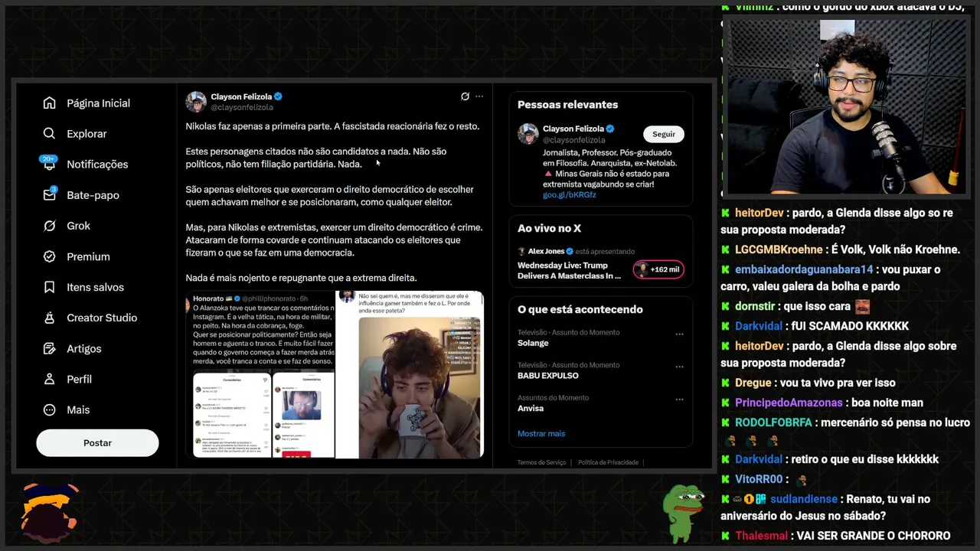This screenshot has width=980, height=551.
Task: Open the goo.gl/bKRGfz bio link
Action: coord(570,195)
